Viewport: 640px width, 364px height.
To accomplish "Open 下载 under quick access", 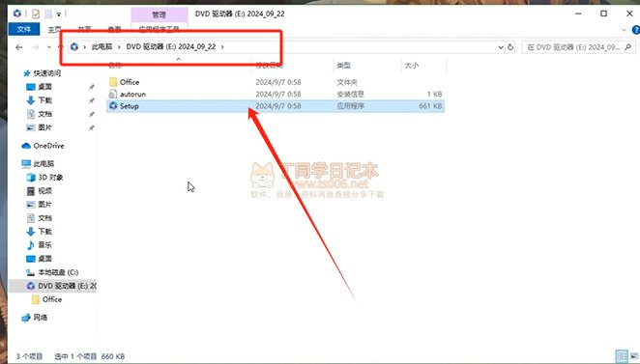I will (x=44, y=100).
